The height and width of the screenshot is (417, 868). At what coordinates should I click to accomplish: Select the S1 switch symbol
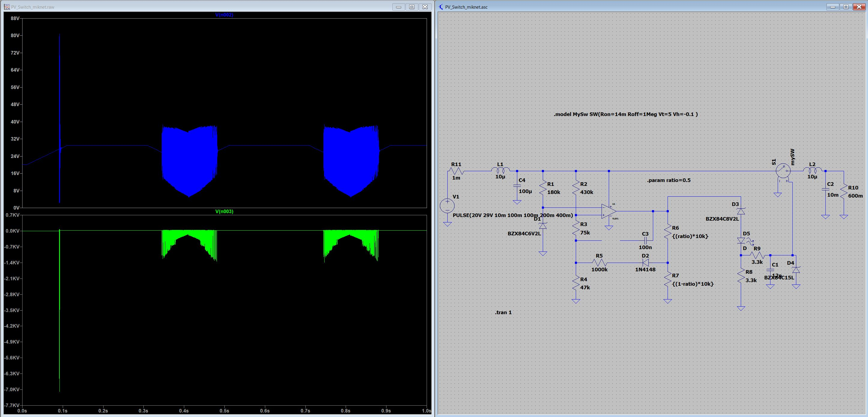point(783,171)
